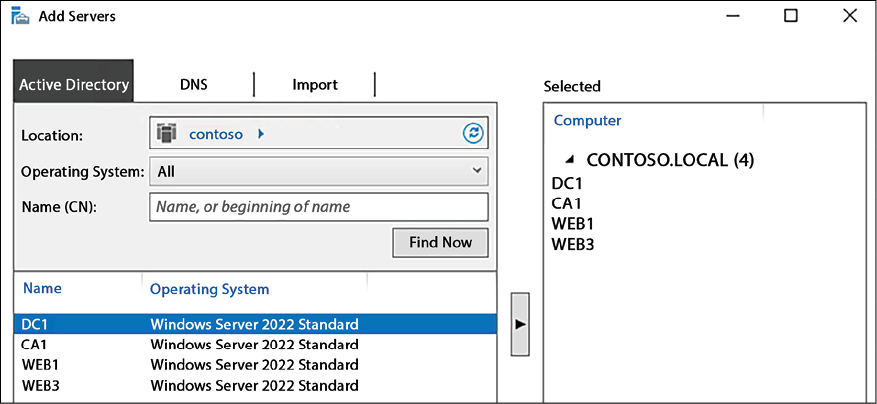Select CA1 in the results list
Screen dimensions: 877x404
[x=255, y=344]
